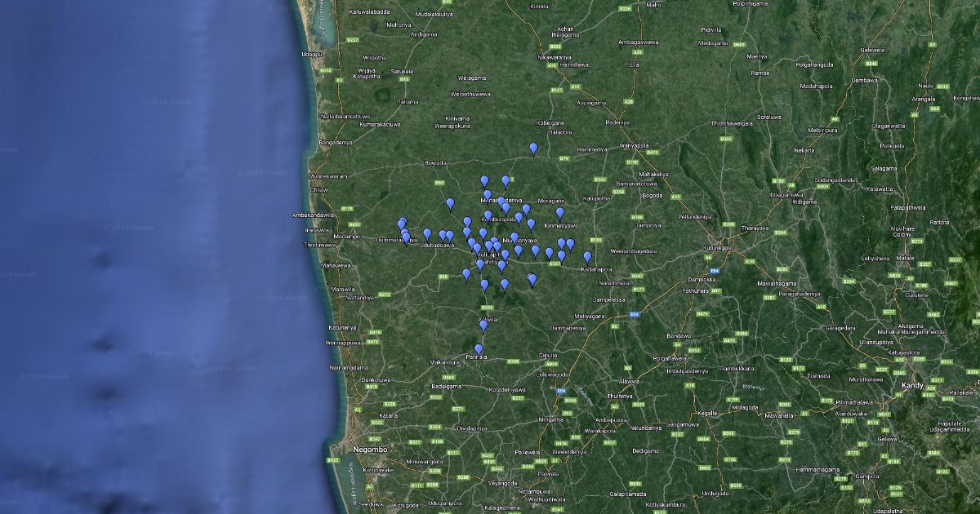Click the B79 road shield
980x514 pixels.
[563, 158]
